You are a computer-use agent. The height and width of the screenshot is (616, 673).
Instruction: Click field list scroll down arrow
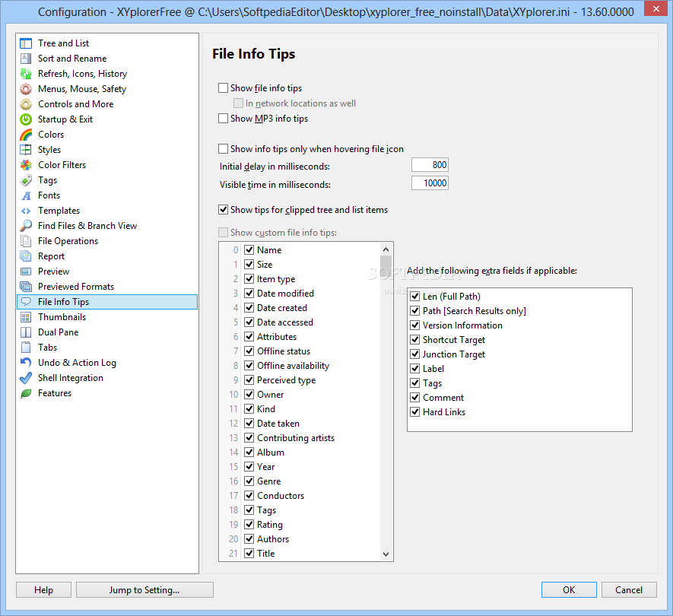[x=386, y=554]
